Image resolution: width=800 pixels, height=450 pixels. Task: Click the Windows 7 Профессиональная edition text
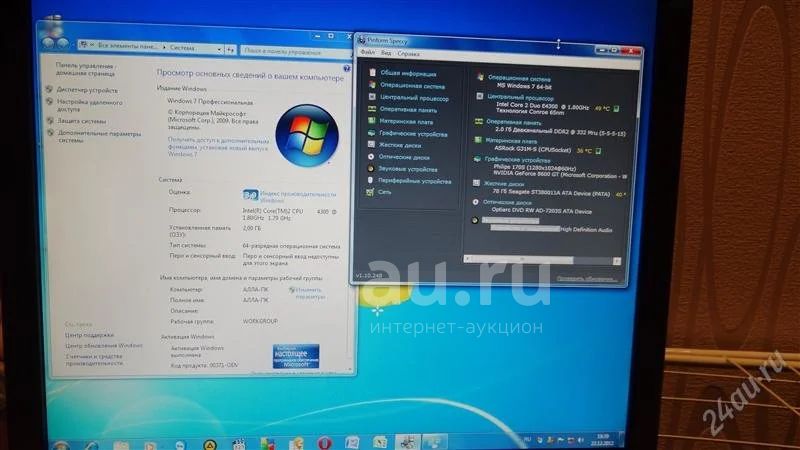210,102
